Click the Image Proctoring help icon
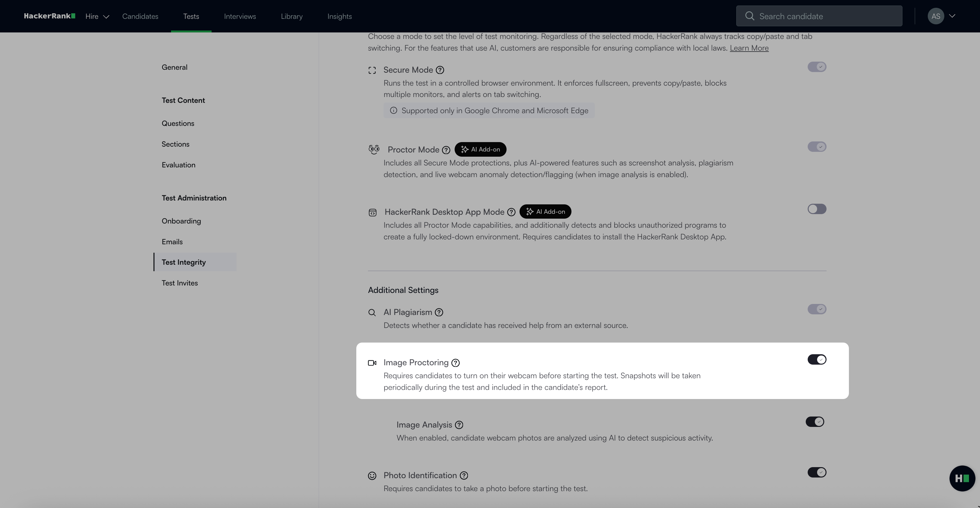Image resolution: width=980 pixels, height=508 pixels. (455, 363)
